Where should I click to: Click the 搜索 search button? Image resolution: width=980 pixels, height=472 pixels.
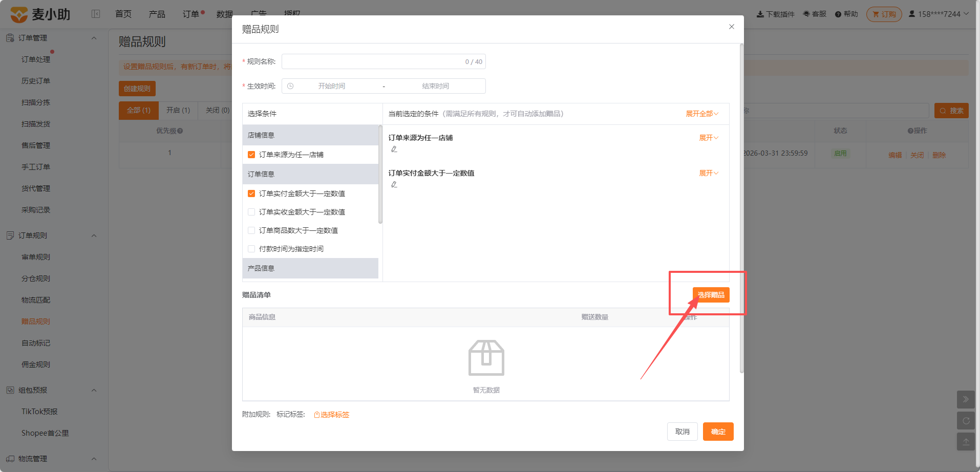(951, 111)
